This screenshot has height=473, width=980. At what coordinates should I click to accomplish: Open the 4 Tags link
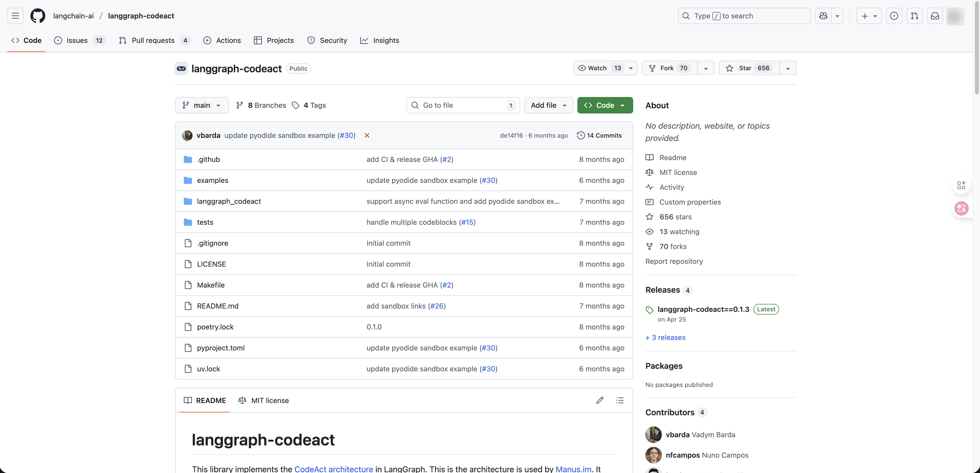[x=309, y=105]
